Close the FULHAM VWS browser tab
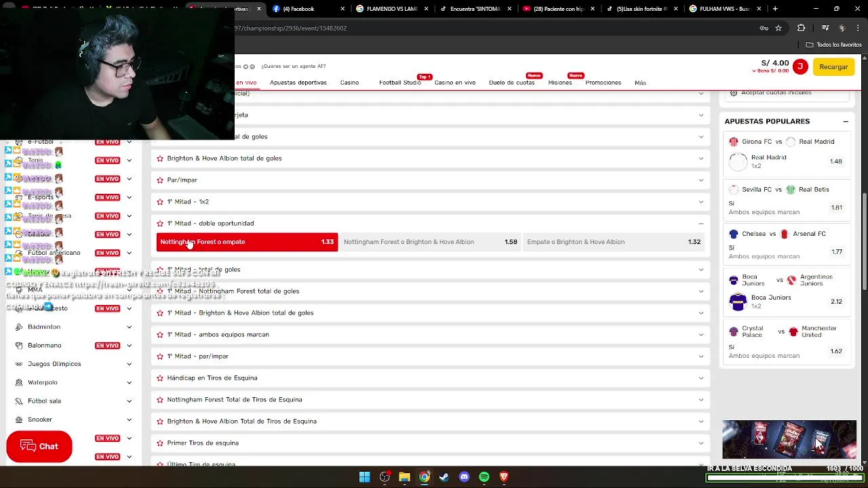868x488 pixels. coord(759,9)
